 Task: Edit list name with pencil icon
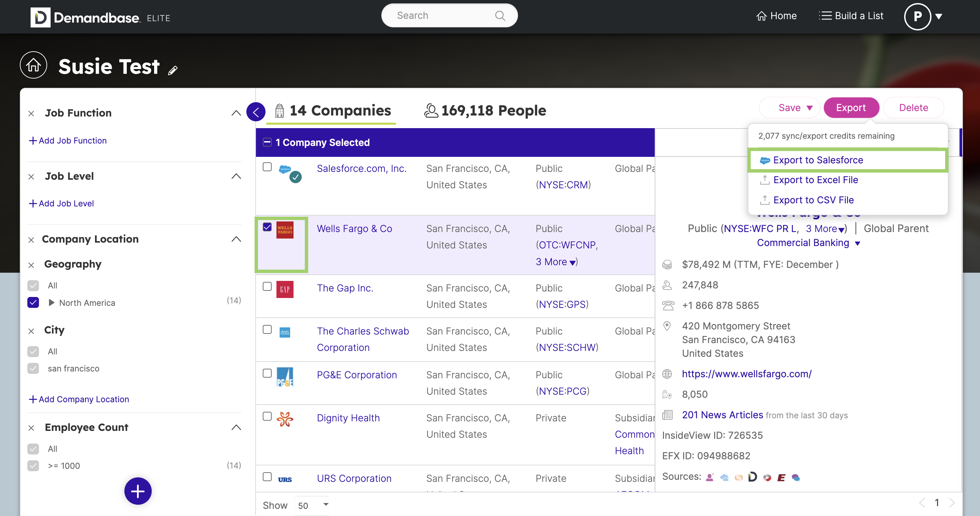pos(173,70)
